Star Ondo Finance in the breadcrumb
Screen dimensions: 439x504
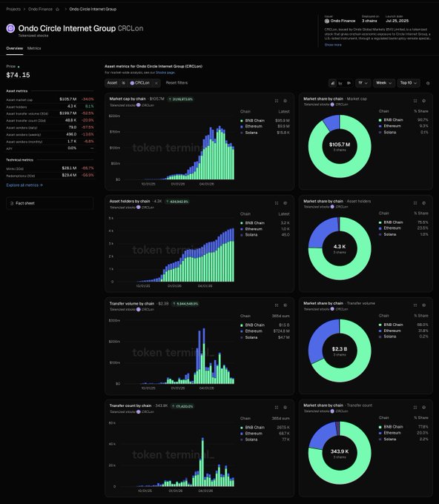click(58, 9)
